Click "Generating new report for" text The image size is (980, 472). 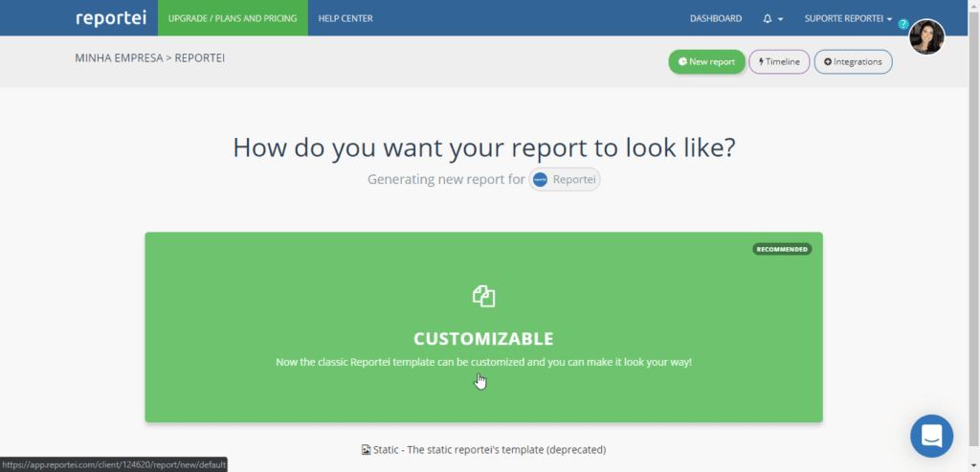tap(446, 179)
